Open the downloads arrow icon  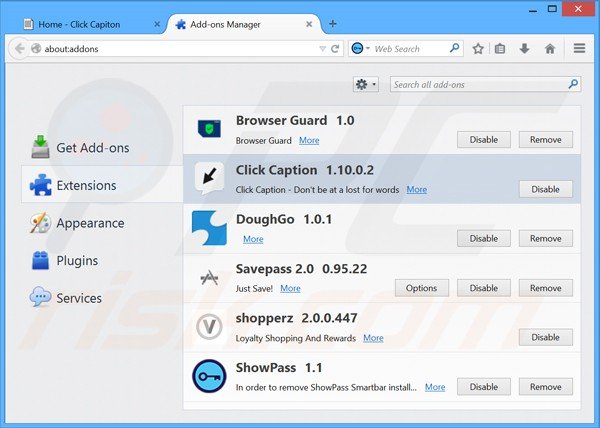[524, 49]
